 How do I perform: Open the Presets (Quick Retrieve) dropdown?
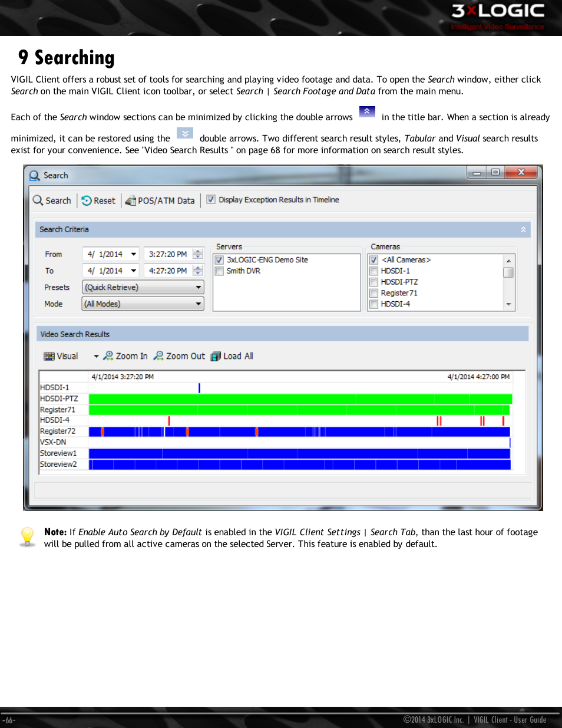point(143,287)
